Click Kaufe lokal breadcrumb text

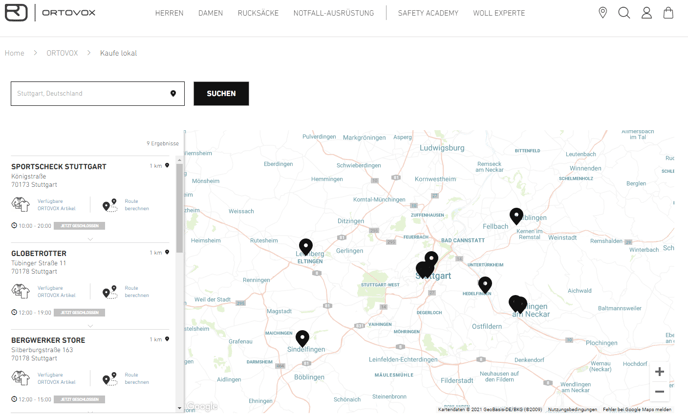[x=118, y=53]
